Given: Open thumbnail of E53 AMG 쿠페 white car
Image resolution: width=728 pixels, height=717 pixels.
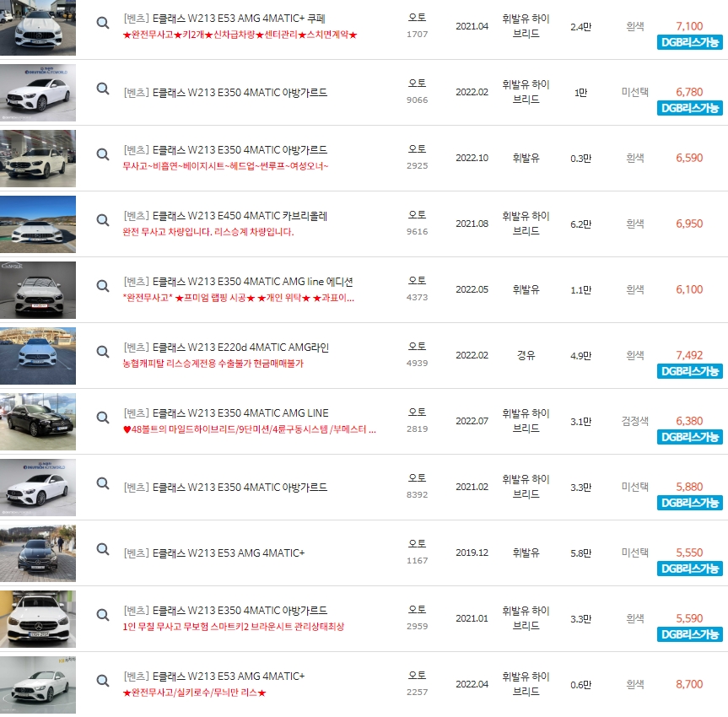Looking at the screenshot, I should point(38,27).
